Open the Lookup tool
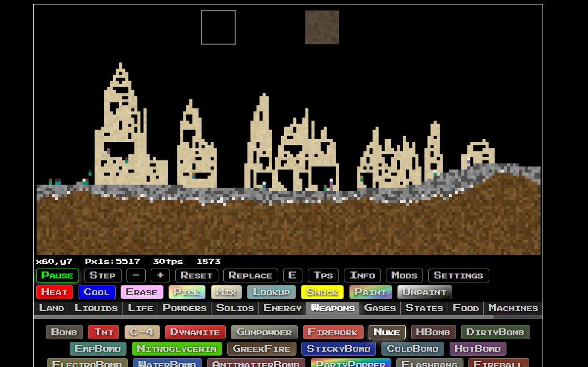Image resolution: width=588 pixels, height=367 pixels. 271,292
